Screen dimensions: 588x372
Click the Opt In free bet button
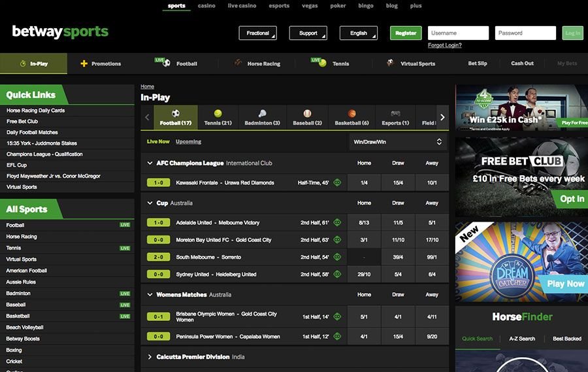click(x=571, y=199)
